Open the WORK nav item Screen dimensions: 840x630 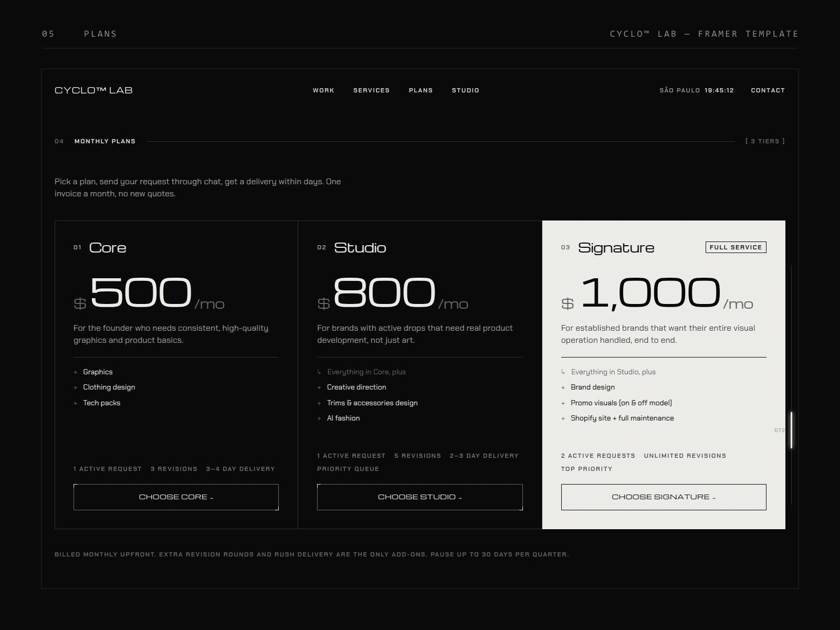323,90
